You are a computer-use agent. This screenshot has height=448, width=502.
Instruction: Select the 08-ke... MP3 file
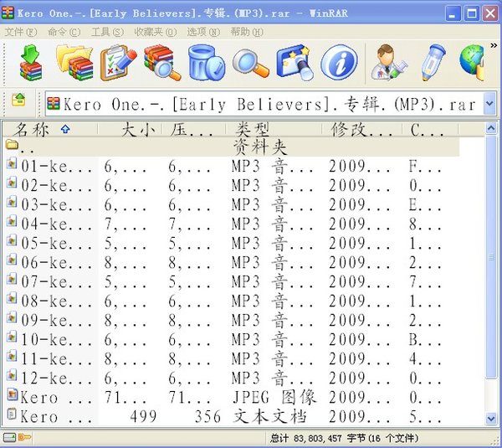point(232,301)
